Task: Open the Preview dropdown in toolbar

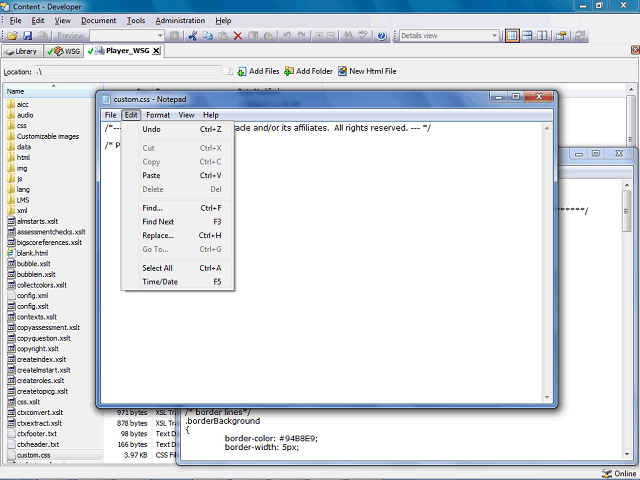Action: (x=160, y=36)
